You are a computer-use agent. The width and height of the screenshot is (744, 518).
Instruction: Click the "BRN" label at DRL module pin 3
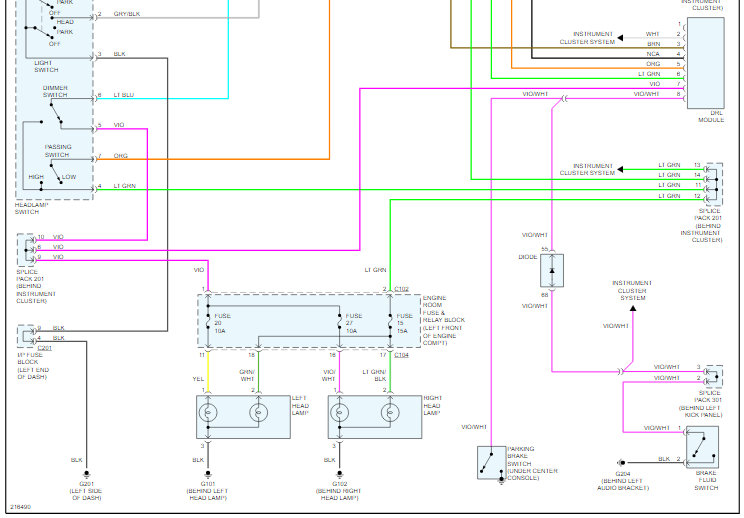tap(653, 44)
